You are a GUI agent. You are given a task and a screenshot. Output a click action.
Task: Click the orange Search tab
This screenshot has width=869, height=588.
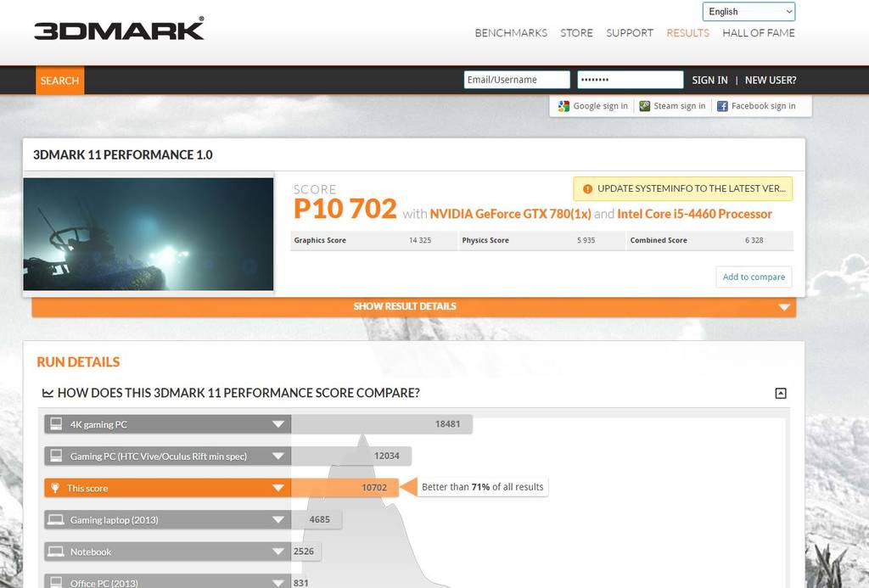point(60,81)
